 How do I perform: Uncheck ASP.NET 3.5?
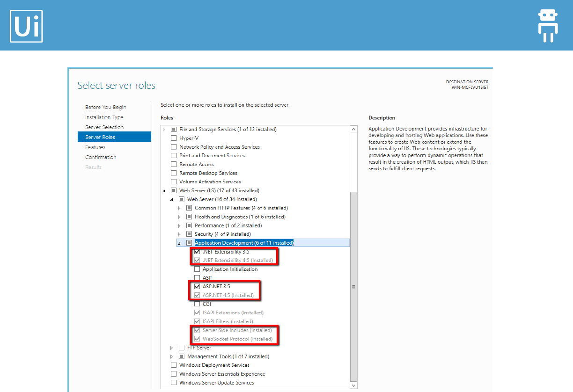pyautogui.click(x=197, y=286)
